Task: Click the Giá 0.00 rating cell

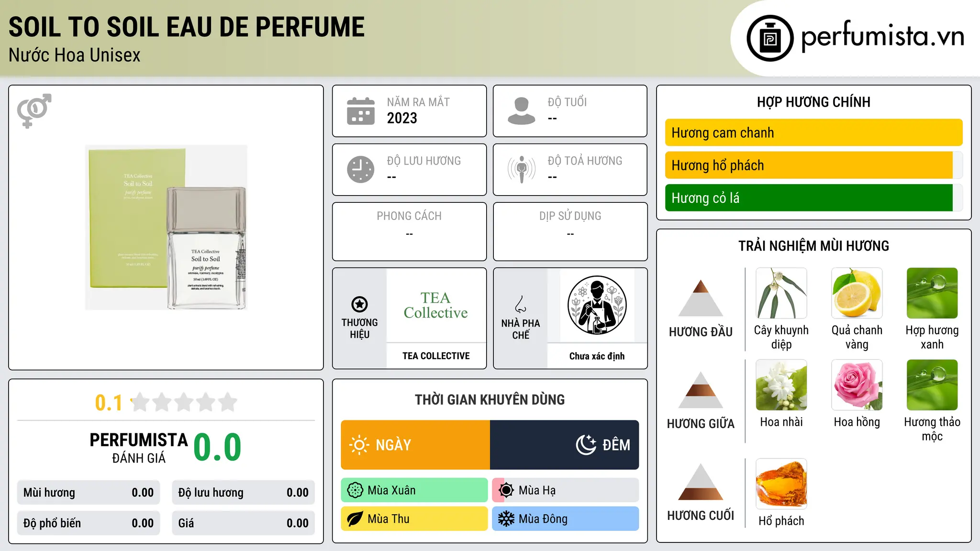Action: [x=244, y=523]
